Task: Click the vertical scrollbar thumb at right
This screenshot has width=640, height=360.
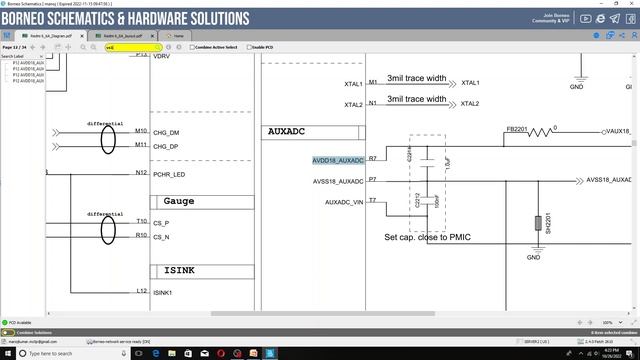Action: pyautogui.click(x=634, y=143)
